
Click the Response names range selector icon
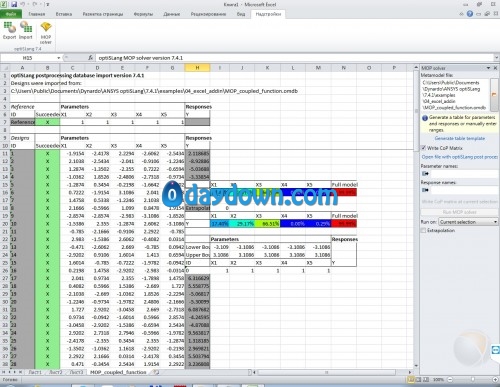(425, 190)
